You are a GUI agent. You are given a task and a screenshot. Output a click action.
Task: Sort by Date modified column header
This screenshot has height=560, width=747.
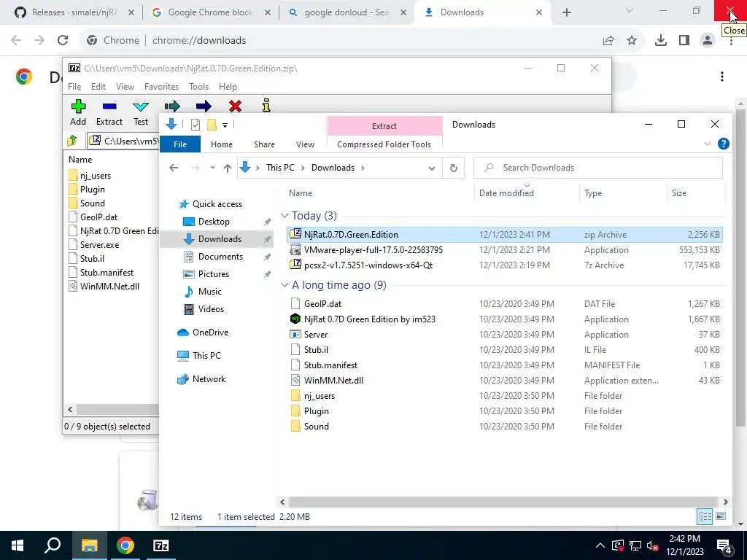506,192
